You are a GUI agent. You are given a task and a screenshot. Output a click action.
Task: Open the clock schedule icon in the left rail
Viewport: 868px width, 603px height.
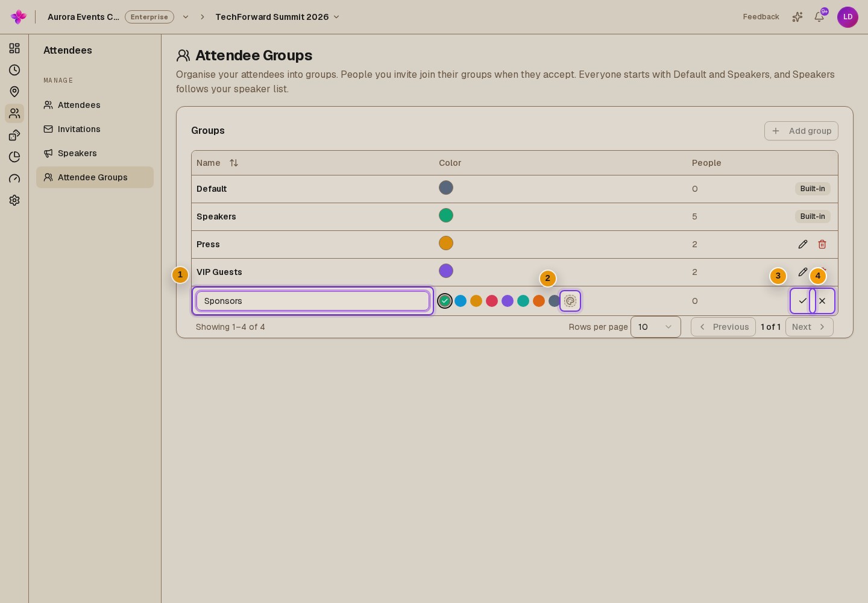pos(14,70)
